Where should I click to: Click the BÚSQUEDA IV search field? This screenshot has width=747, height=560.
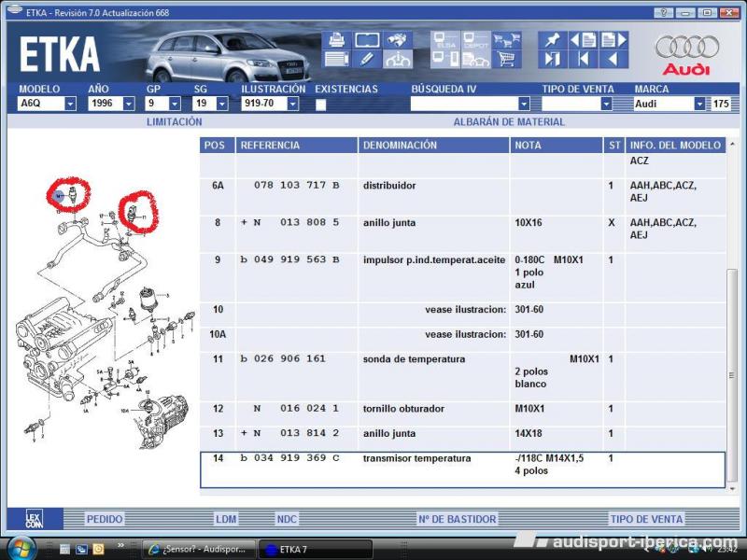tap(464, 104)
